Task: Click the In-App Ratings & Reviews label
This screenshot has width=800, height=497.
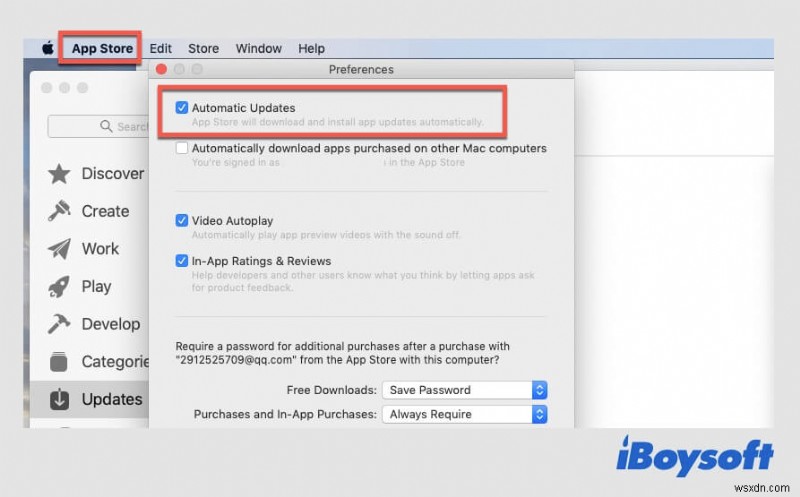Action: 261,261
